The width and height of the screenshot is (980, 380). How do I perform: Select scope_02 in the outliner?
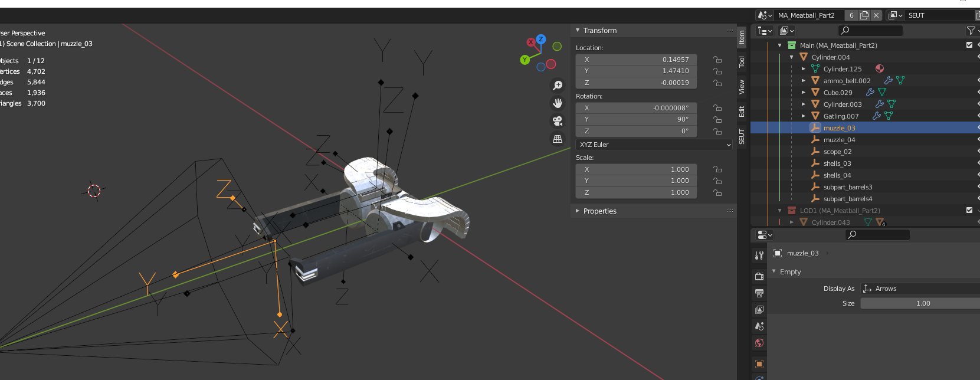pos(837,152)
